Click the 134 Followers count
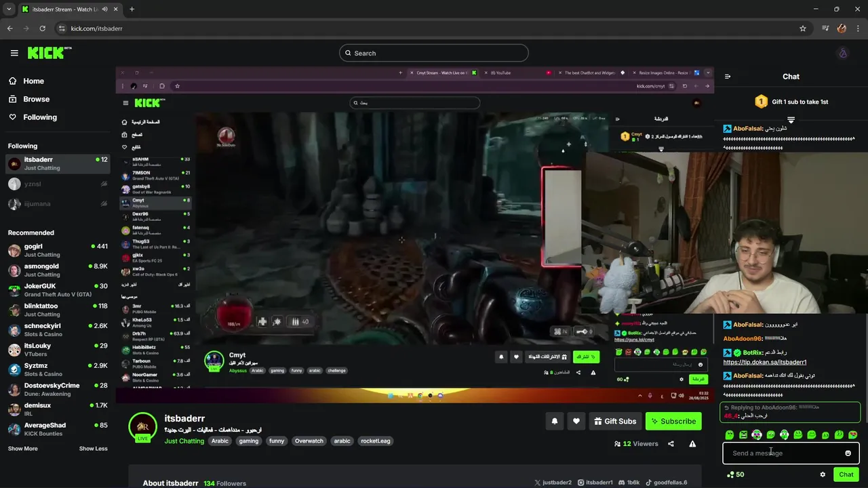868x488 pixels. (x=224, y=483)
